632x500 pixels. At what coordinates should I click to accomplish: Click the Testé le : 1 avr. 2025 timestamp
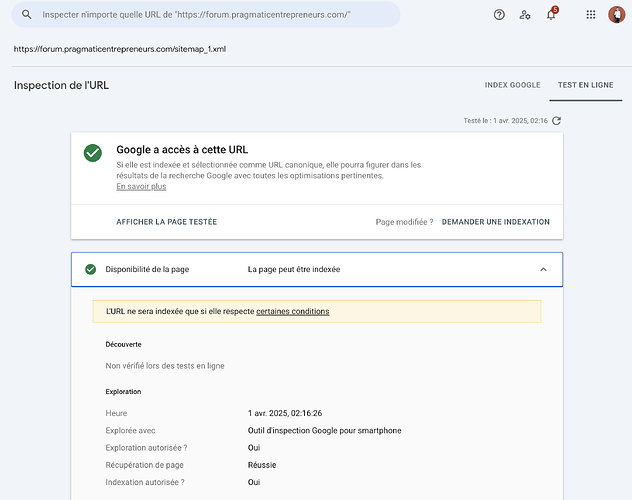tap(505, 120)
